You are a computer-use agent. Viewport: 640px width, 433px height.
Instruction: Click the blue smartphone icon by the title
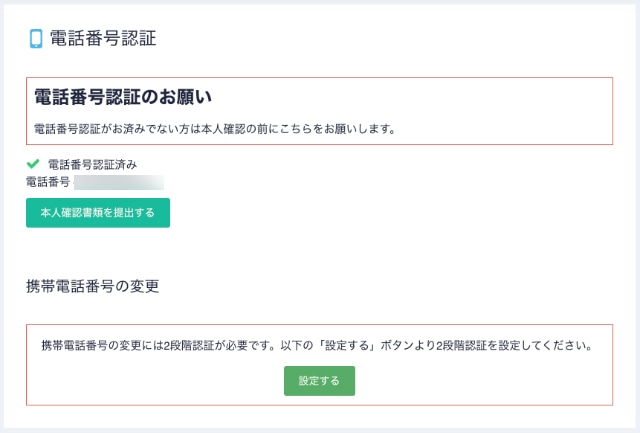click(36, 39)
